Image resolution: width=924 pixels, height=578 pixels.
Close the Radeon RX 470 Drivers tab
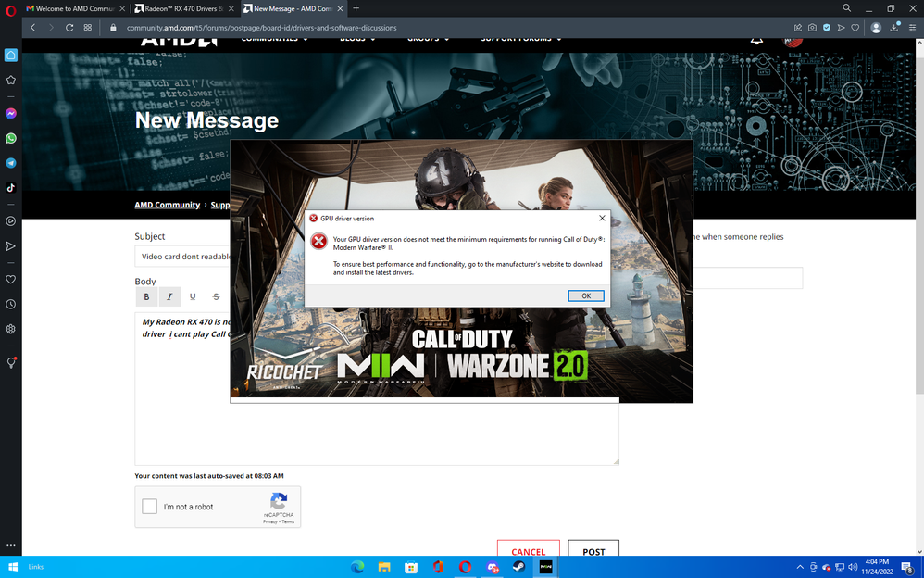pos(231,9)
